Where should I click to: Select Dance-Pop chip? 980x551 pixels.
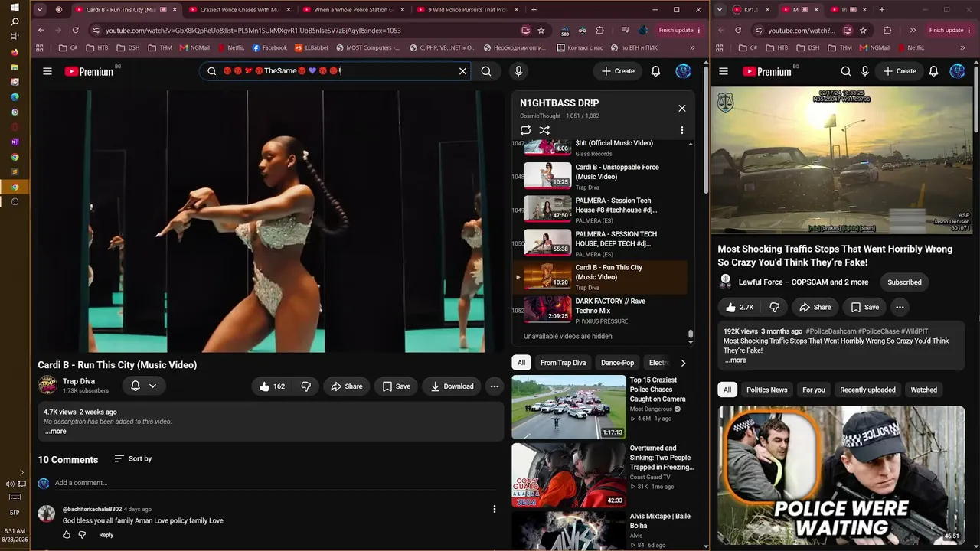point(617,363)
